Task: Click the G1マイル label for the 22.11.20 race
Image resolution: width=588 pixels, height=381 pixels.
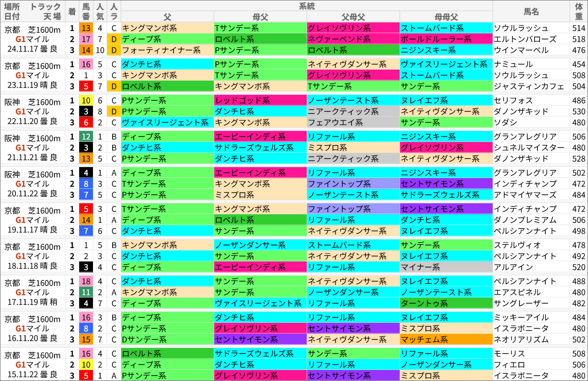Action: tap(33, 111)
